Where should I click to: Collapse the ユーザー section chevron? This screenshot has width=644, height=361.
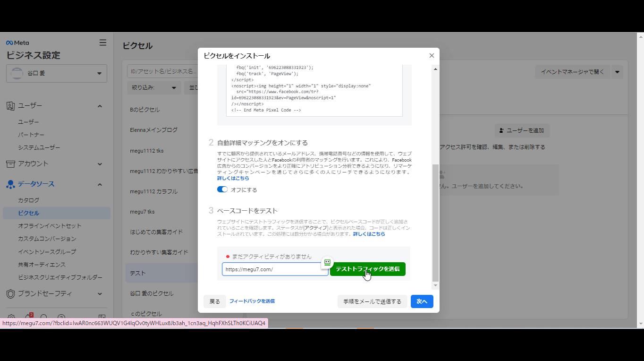coord(100,106)
